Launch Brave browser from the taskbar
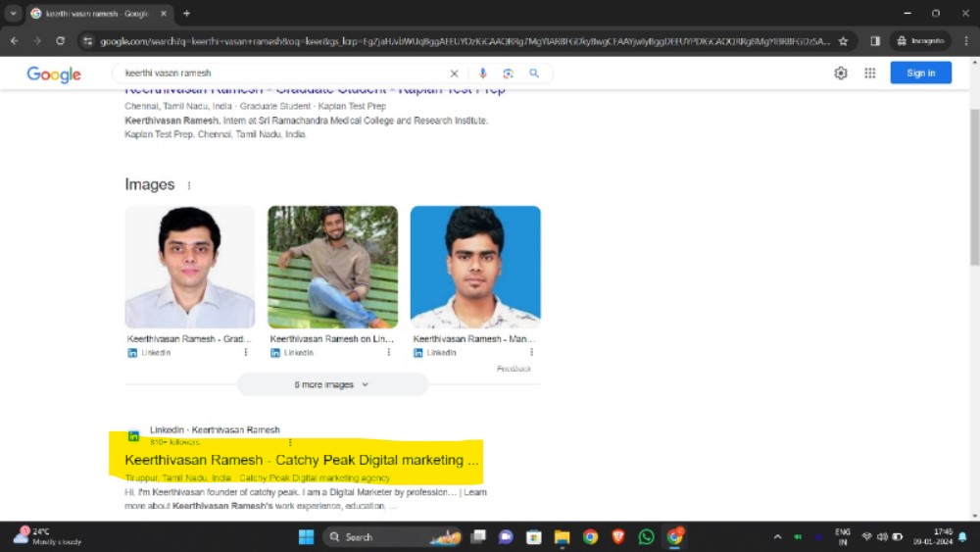 tap(618, 537)
